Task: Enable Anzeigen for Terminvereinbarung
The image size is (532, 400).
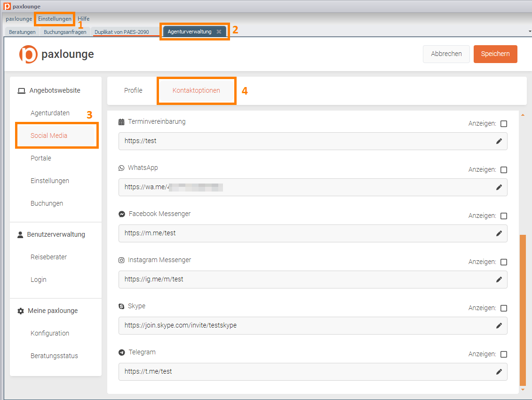Action: pos(504,124)
